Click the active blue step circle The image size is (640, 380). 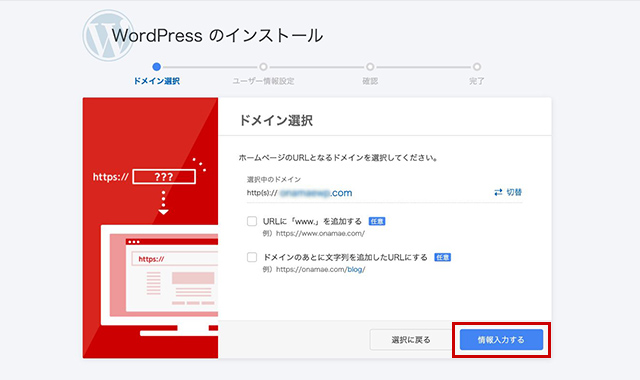(x=156, y=67)
